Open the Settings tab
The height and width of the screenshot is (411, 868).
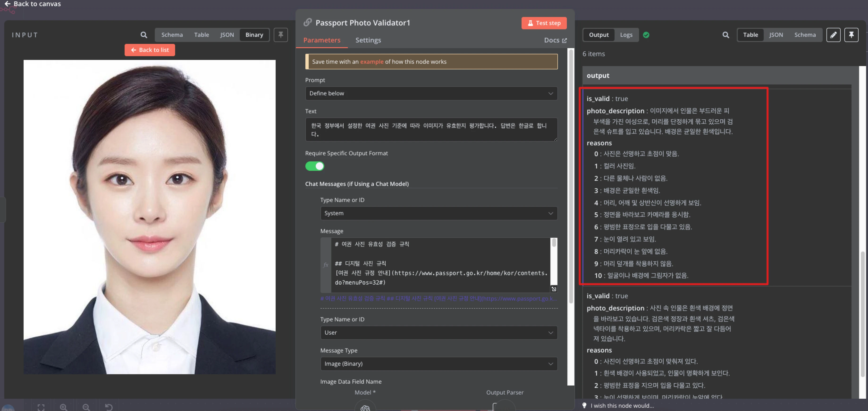tap(368, 40)
